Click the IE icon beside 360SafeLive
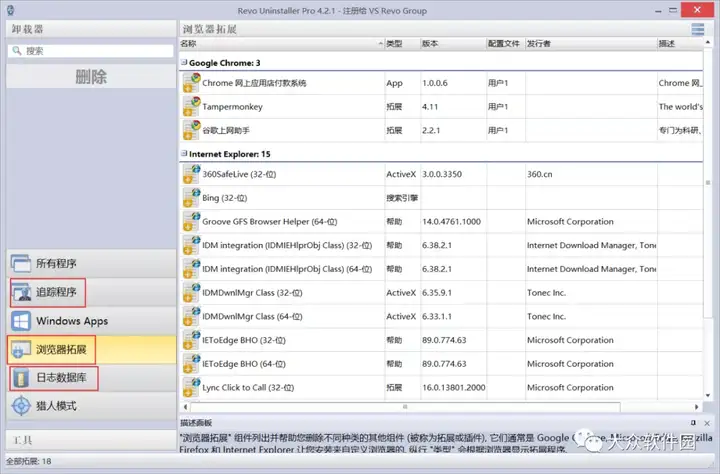 pos(191,174)
